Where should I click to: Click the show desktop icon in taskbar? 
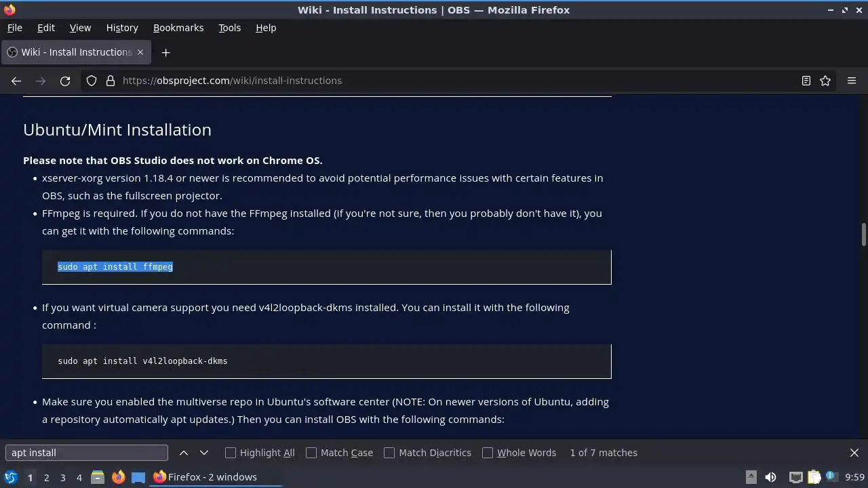pos(138,477)
